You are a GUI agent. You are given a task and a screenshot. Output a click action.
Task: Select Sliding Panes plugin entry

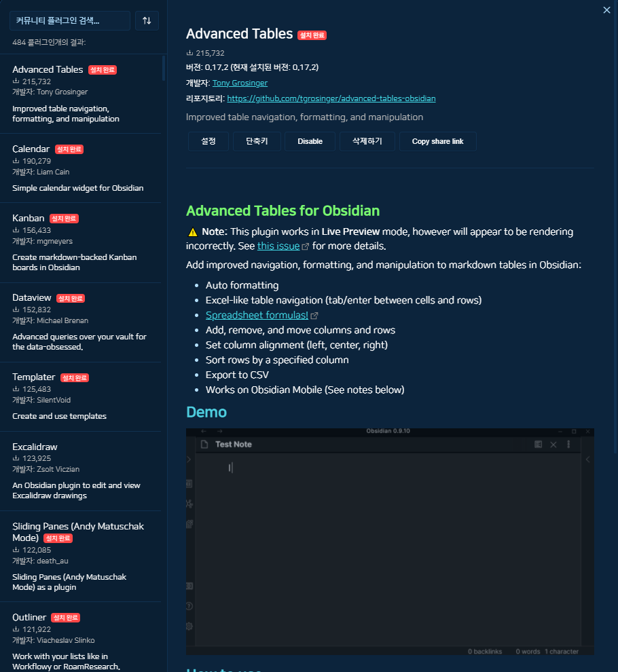point(81,557)
